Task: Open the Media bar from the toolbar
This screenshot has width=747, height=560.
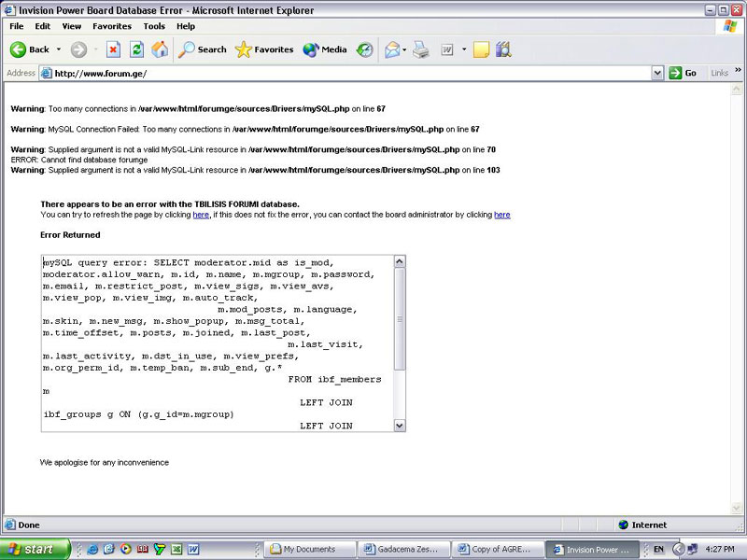Action: click(x=324, y=49)
